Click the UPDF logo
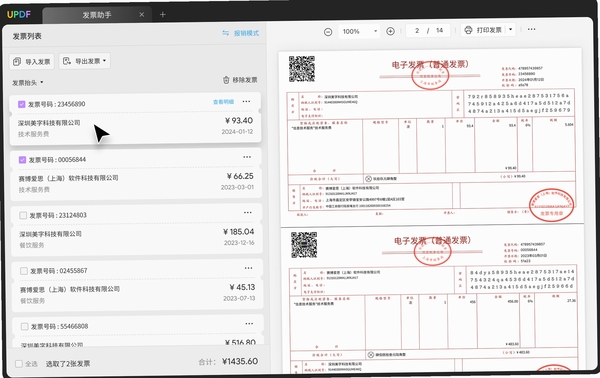The width and height of the screenshot is (600, 378). tap(19, 15)
